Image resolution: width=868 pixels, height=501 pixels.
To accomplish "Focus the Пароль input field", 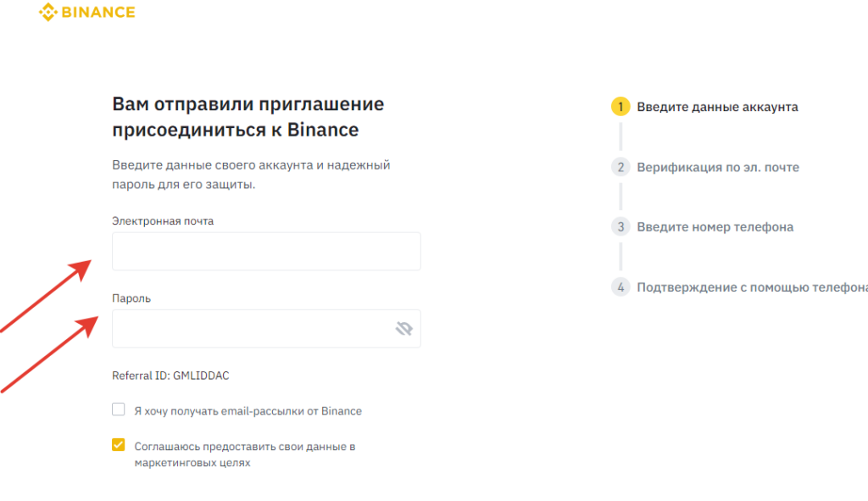I will (x=250, y=328).
